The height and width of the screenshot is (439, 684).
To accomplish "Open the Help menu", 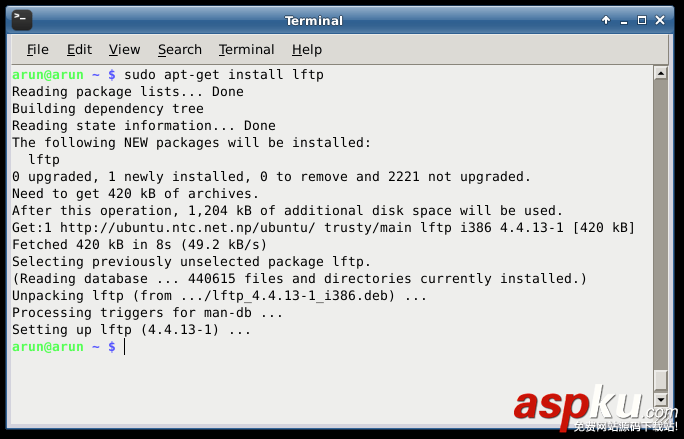I will (x=307, y=50).
